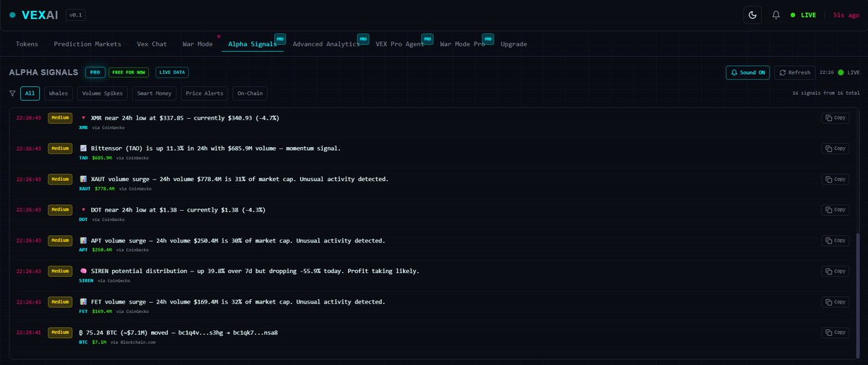Filter signals by Whales
Image resolution: width=868 pixels, height=365 pixels.
(57, 93)
